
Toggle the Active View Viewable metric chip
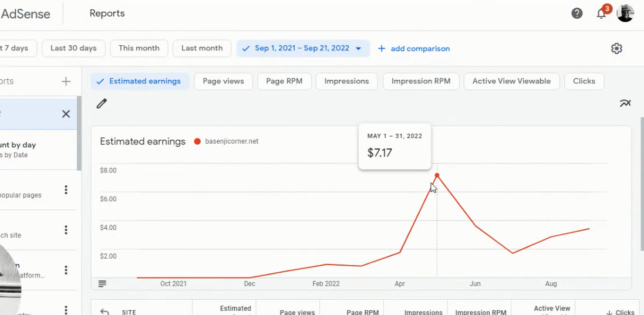point(511,81)
